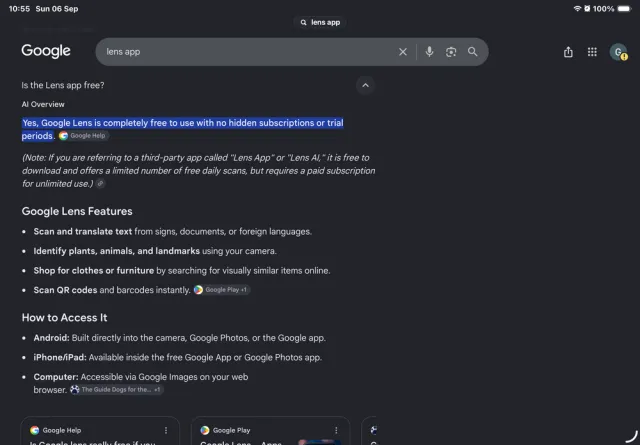640x445 pixels.
Task: Open the Google Play result card
Action: pos(270,431)
